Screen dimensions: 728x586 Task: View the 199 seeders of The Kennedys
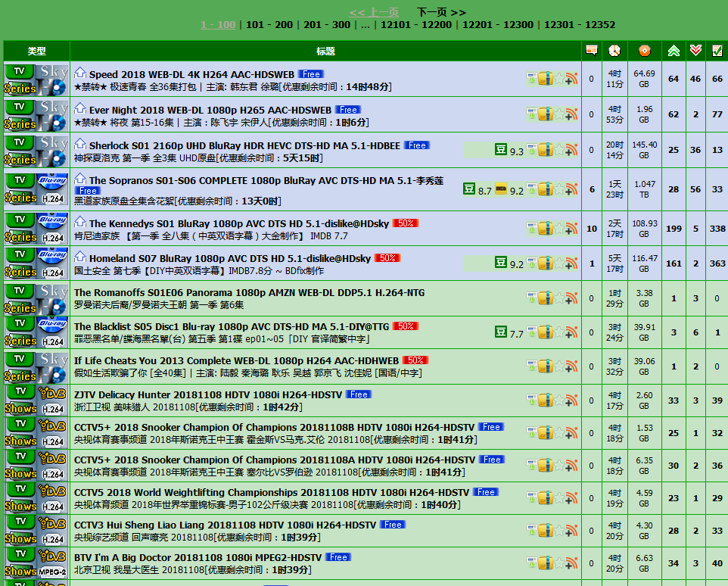[x=674, y=229]
